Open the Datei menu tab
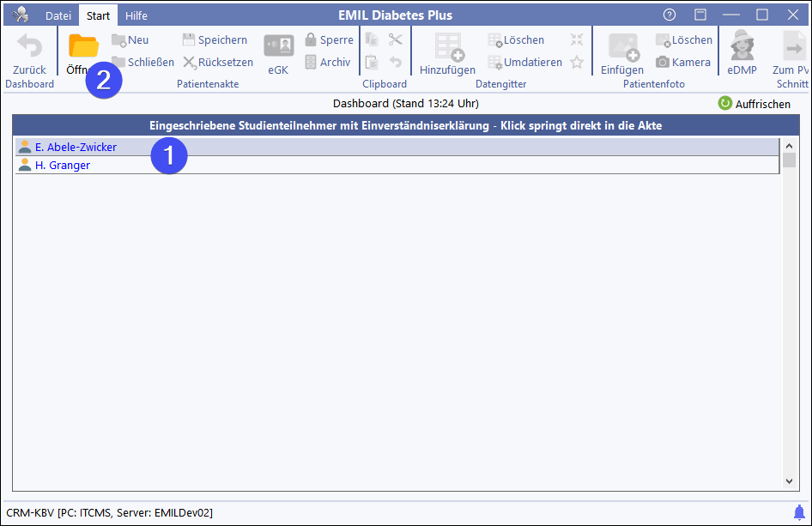Viewport: 812px width, 526px height. (x=58, y=15)
